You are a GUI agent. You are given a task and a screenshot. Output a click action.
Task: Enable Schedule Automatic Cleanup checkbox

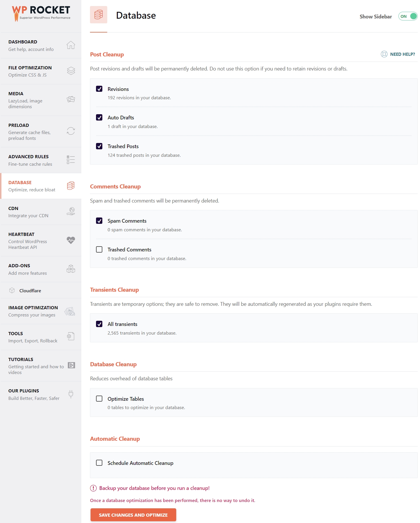click(99, 463)
